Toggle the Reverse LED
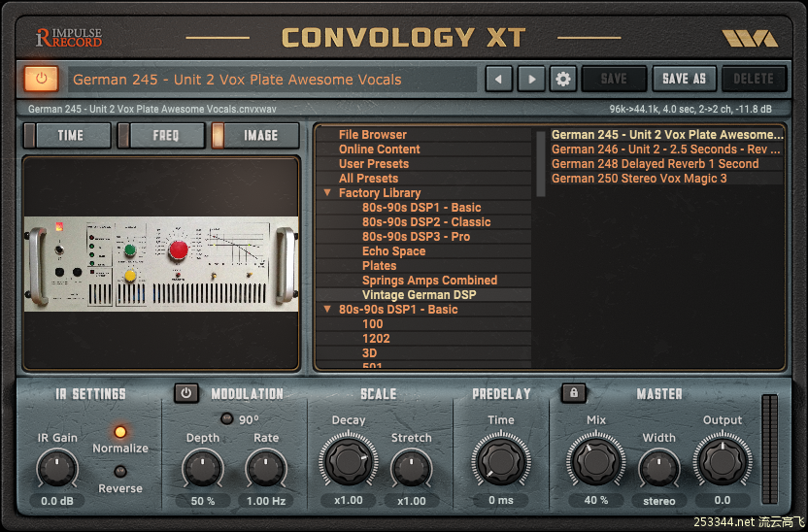Viewport: 808px width, 532px height. [x=120, y=471]
